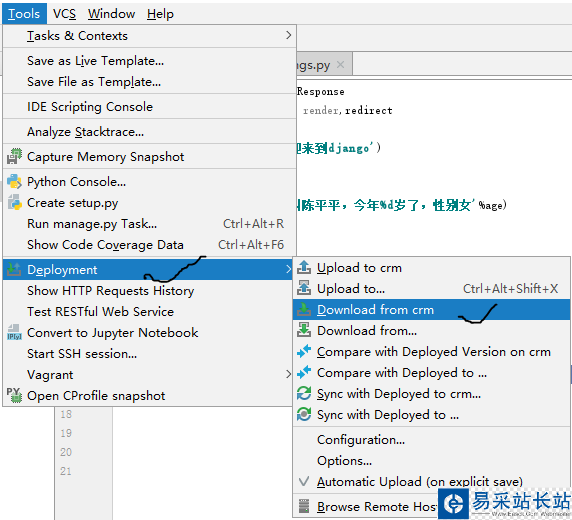Screen dimensions: 572x520
Task: Click the Capture Memory Snapshot icon
Action: pos(14,156)
